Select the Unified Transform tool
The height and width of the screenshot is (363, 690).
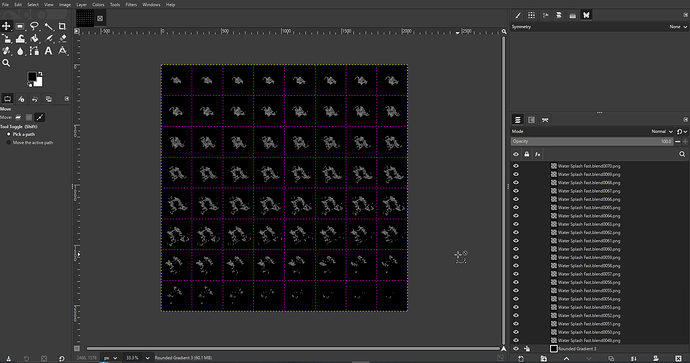tap(6, 39)
